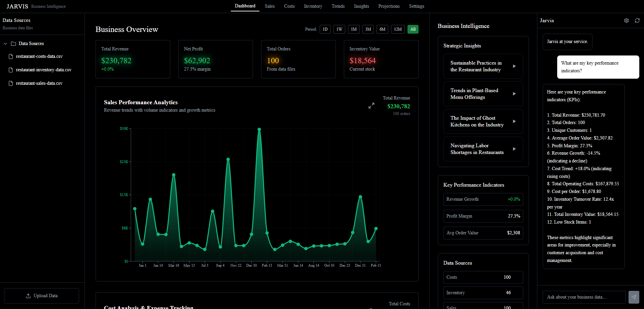Select the All period toggle
This screenshot has height=309, width=644.
[413, 29]
